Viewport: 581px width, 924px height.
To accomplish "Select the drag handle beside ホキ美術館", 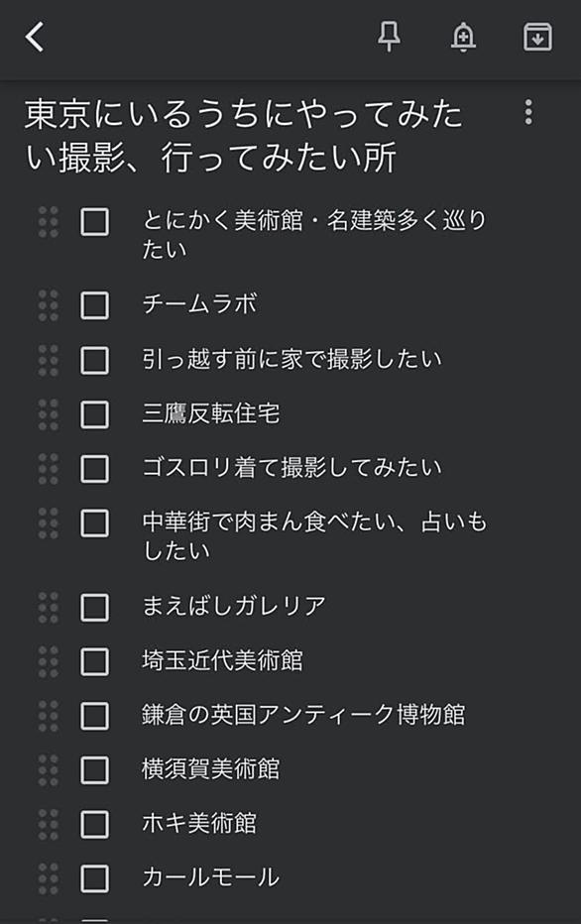I will point(49,825).
